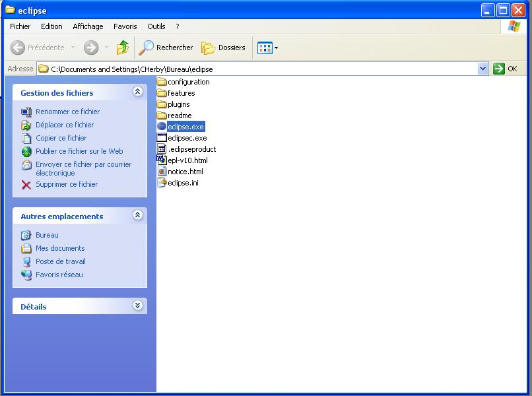The width and height of the screenshot is (532, 396).
Task: Click Supprimer ce fichier link
Action: [x=67, y=184]
